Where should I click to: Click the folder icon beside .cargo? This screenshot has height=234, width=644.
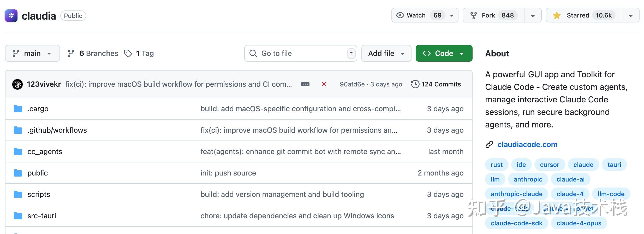(x=18, y=109)
